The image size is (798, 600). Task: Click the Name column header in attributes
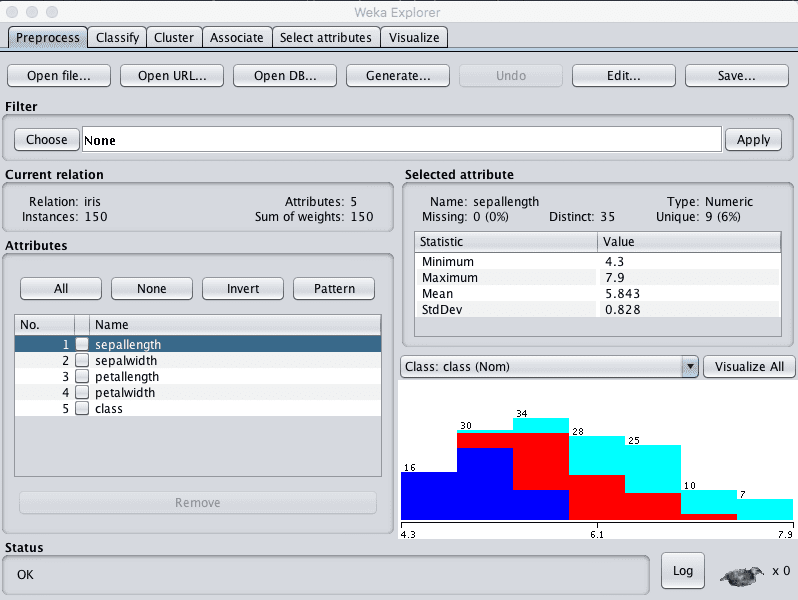(x=235, y=325)
